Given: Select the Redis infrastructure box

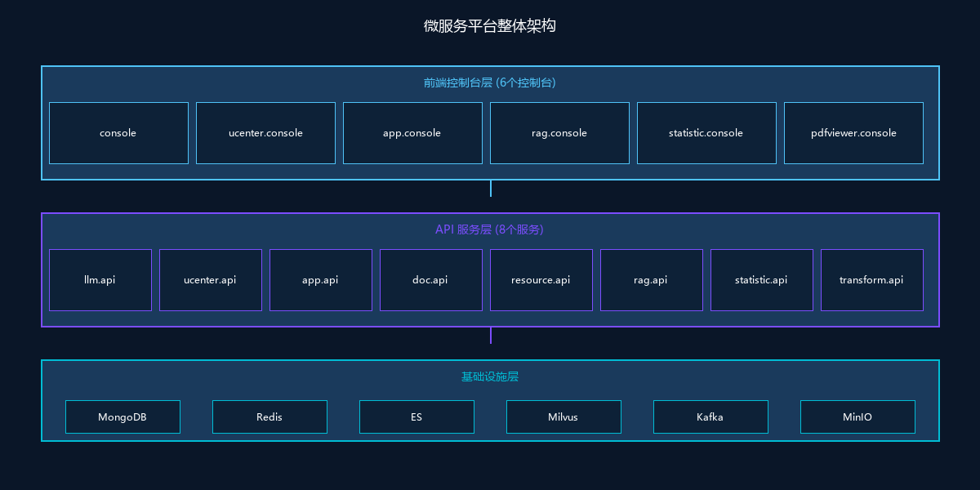Looking at the screenshot, I should [269, 416].
